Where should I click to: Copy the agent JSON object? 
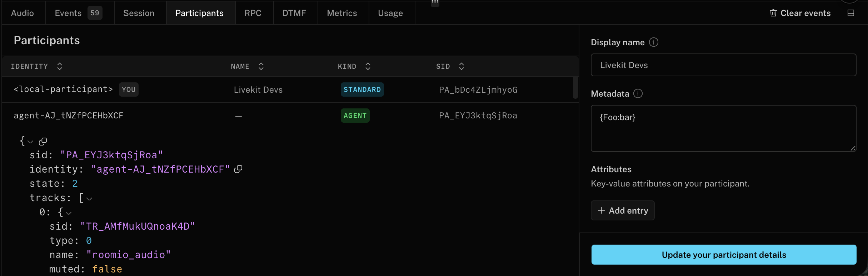[43, 142]
